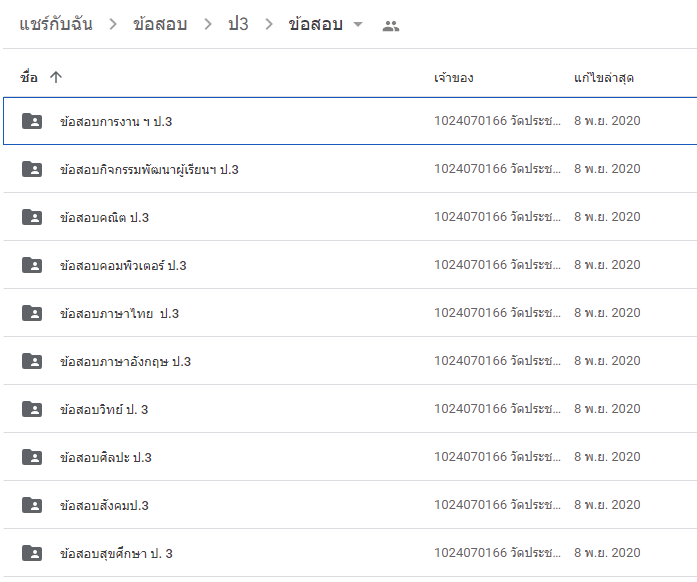Click the current ข้อสอบ folder title in the breadcrumb
This screenshot has width=697, height=582.
[316, 24]
